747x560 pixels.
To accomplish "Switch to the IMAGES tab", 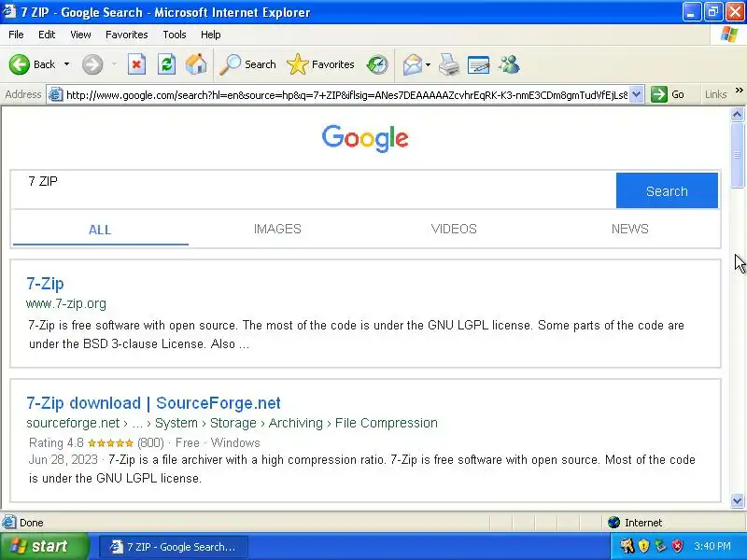I will point(277,229).
